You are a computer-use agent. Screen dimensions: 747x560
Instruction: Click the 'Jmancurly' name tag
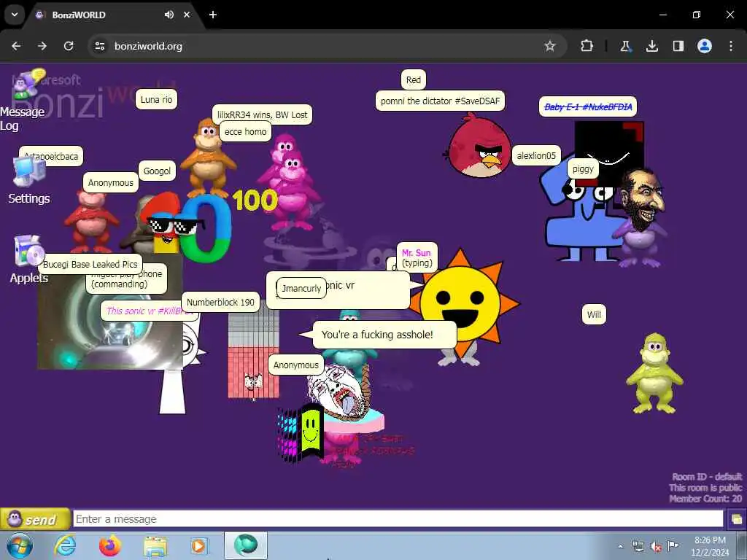(301, 288)
